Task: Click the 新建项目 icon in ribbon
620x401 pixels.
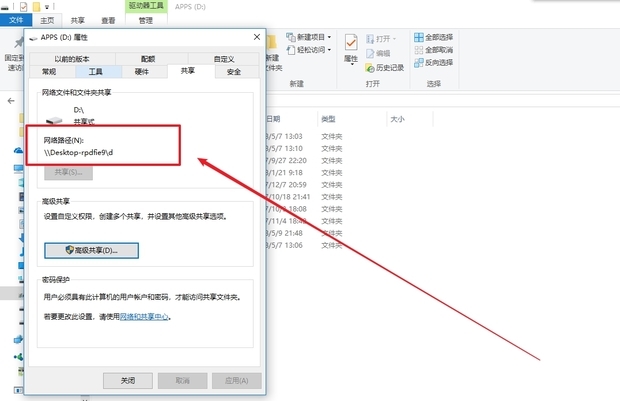Action: 291,37
